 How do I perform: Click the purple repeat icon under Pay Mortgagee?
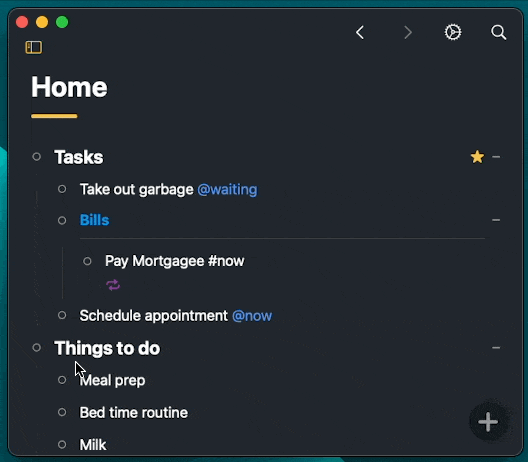(x=113, y=285)
